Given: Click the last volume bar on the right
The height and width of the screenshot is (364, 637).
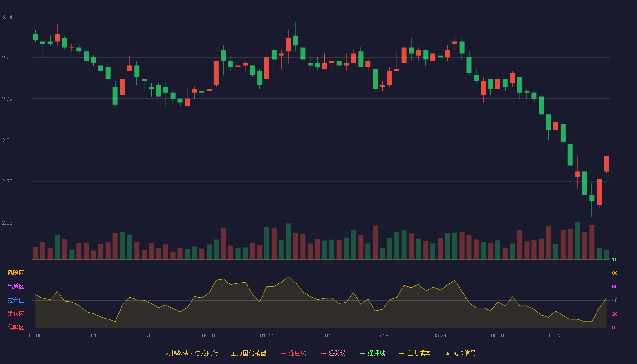Looking at the screenshot, I should (606, 255).
